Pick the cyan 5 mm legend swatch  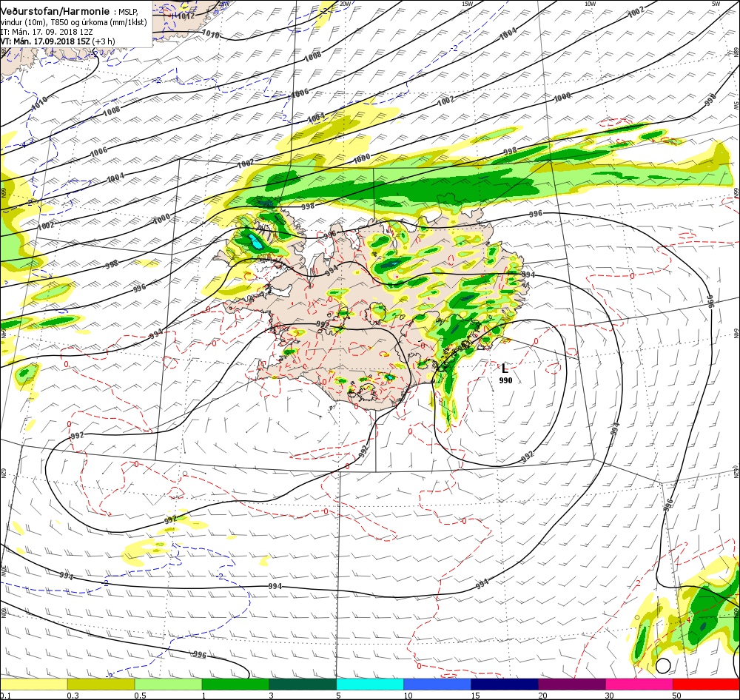(x=370, y=684)
